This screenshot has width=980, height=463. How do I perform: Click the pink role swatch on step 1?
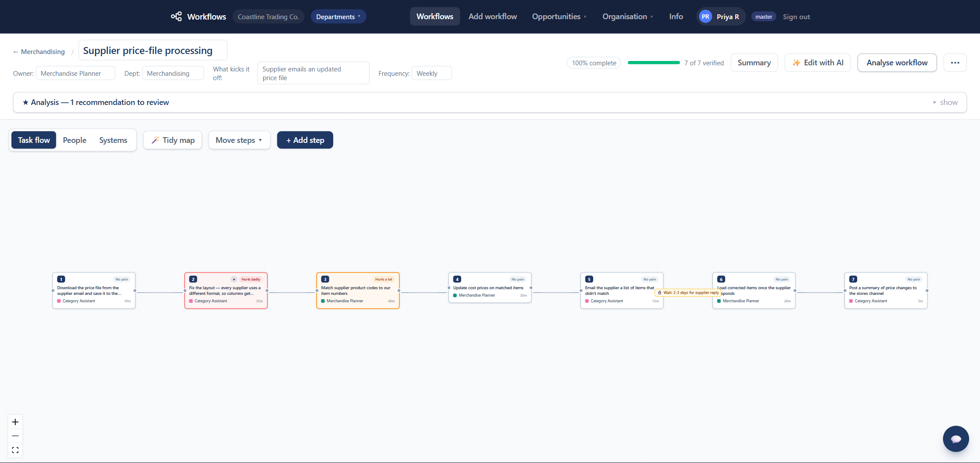tap(59, 301)
